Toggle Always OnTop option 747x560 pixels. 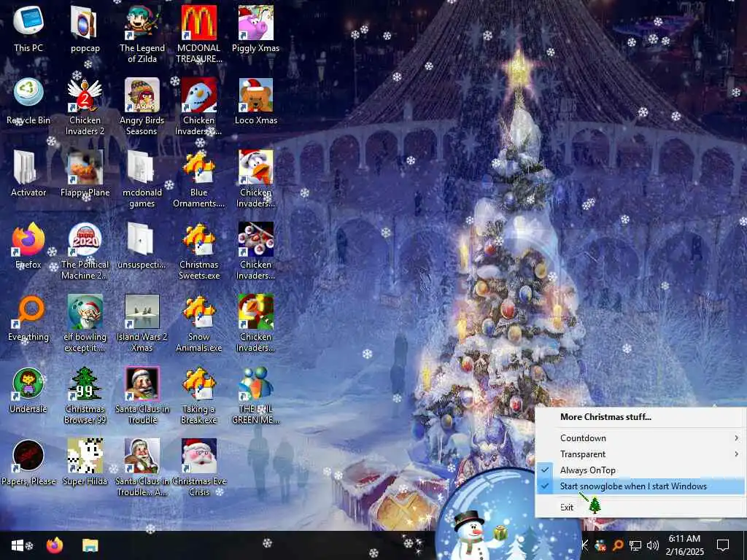coord(640,470)
